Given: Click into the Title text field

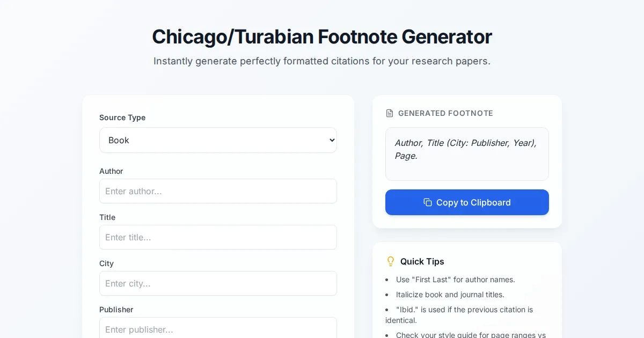Looking at the screenshot, I should tap(218, 237).
